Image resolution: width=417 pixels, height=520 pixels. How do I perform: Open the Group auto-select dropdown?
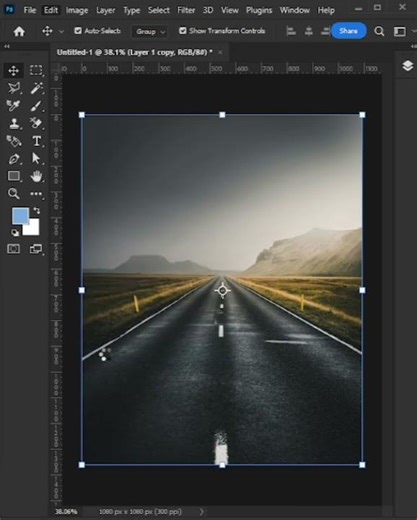(x=150, y=32)
